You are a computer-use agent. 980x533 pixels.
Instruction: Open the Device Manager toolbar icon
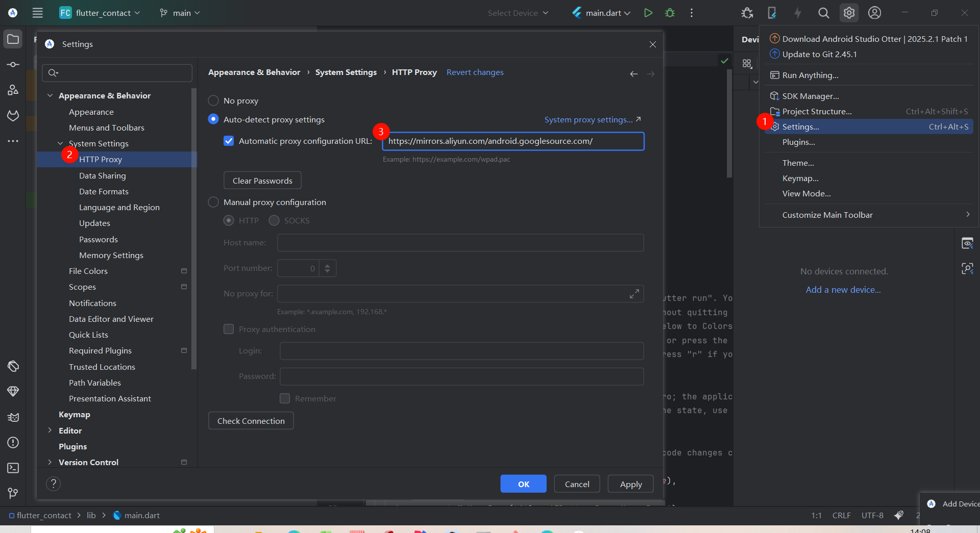[x=772, y=13]
